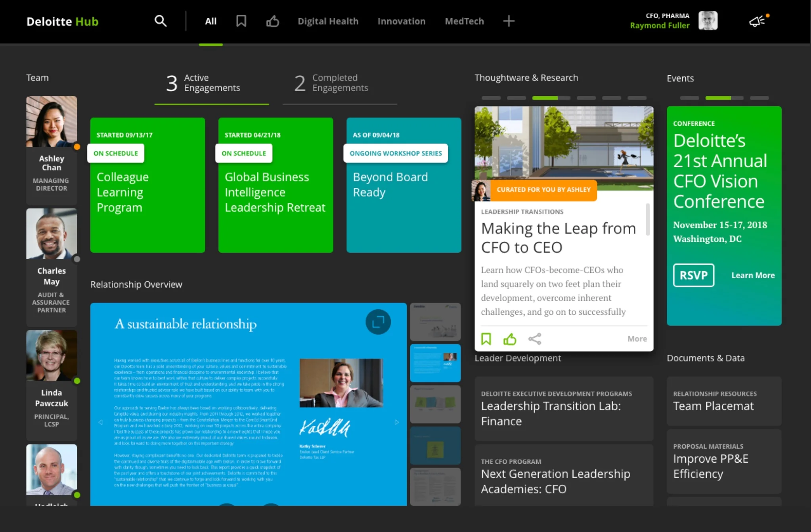Screen dimensions: 811x532
Task: Open Beyond Board Ready engagement card
Action: click(x=404, y=185)
